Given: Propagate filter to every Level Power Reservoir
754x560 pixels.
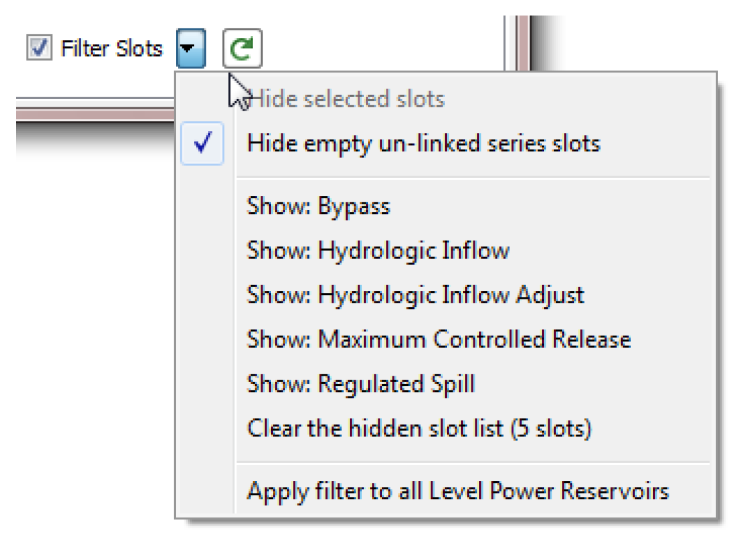Looking at the screenshot, I should pos(457,491).
